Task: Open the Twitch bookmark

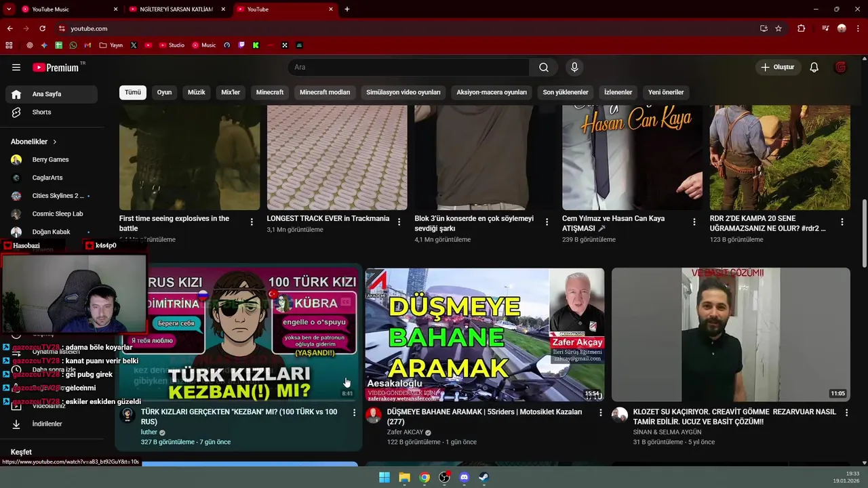Action: (241, 45)
